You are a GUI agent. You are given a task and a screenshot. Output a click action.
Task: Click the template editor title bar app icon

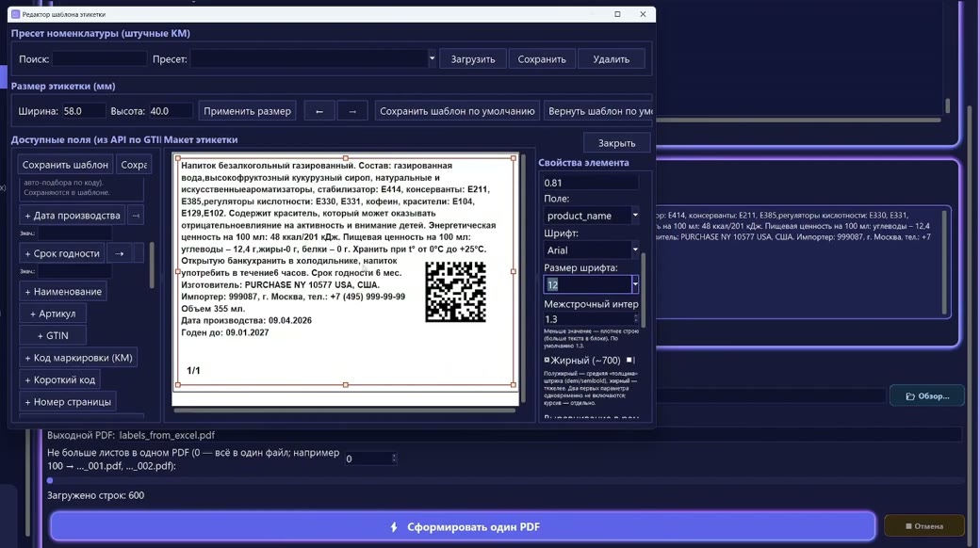point(16,14)
